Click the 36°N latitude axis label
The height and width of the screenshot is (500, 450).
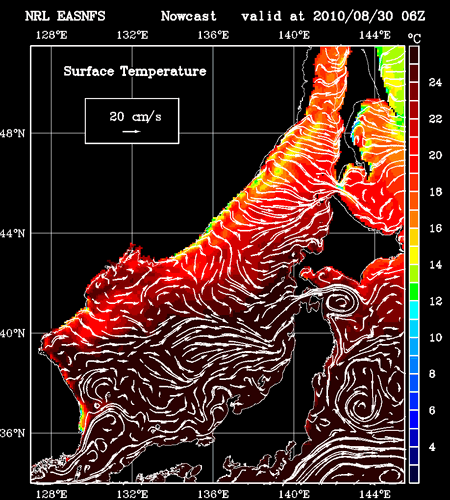(x=12, y=433)
